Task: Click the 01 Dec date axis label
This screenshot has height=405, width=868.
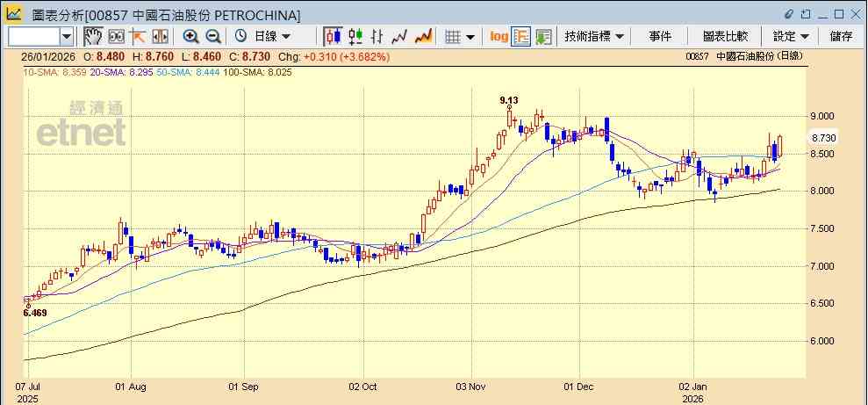Action: pos(579,387)
